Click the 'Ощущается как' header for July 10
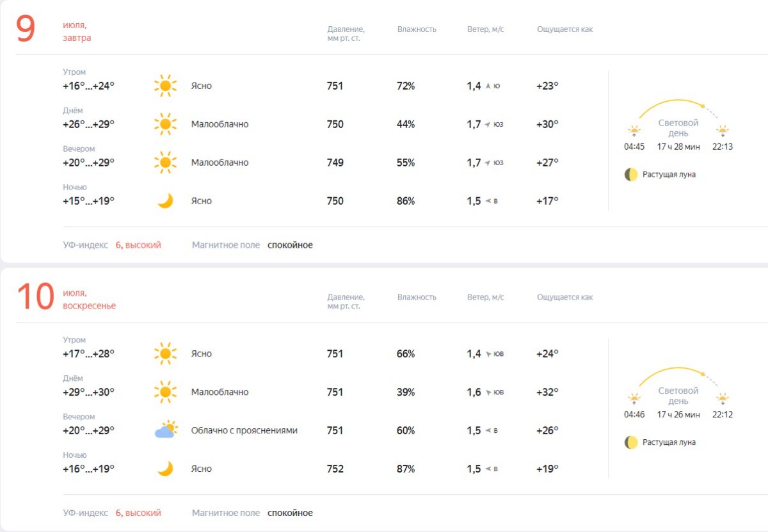Screen dimensions: 768x532 [564, 297]
